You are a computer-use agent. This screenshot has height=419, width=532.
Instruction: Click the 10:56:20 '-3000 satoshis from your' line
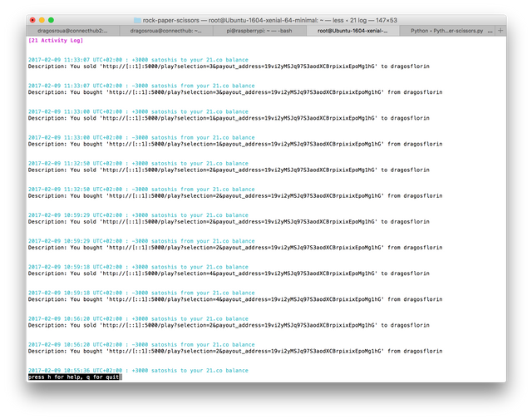click(141, 345)
